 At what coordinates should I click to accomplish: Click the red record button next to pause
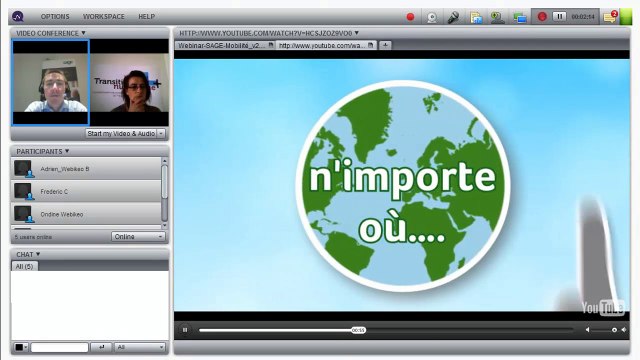pos(542,17)
